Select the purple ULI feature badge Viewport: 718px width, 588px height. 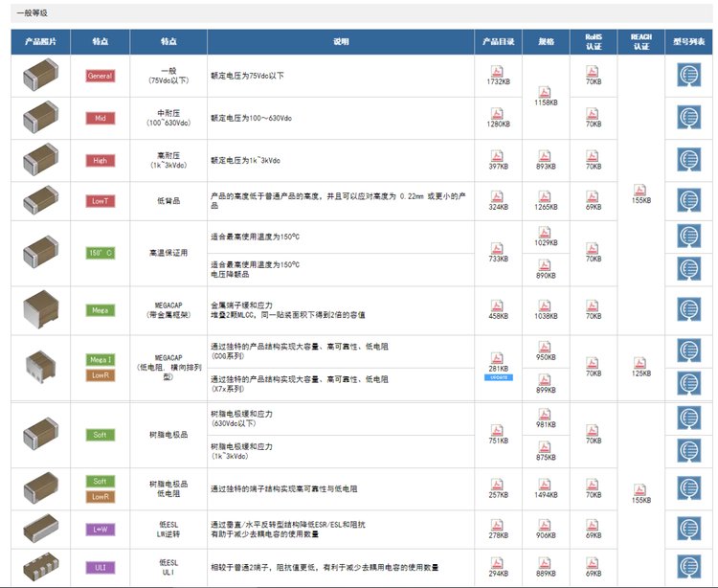coord(100,567)
